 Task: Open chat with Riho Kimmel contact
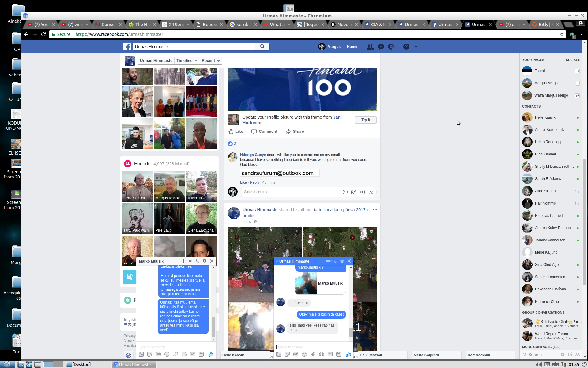tap(551, 154)
